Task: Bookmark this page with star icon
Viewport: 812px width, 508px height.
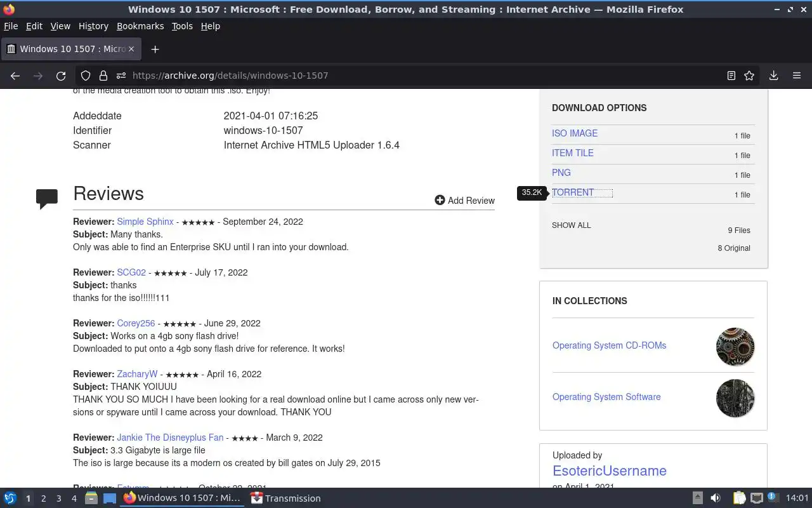Action: tap(749, 76)
